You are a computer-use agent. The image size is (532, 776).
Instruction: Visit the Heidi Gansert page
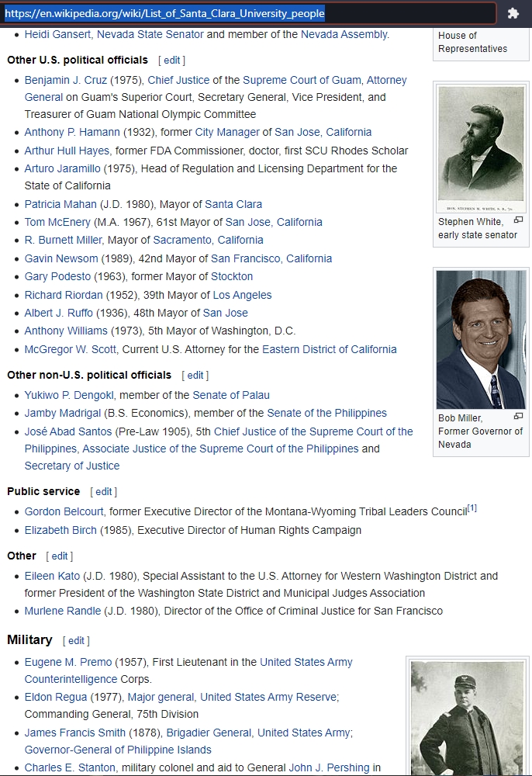58,35
